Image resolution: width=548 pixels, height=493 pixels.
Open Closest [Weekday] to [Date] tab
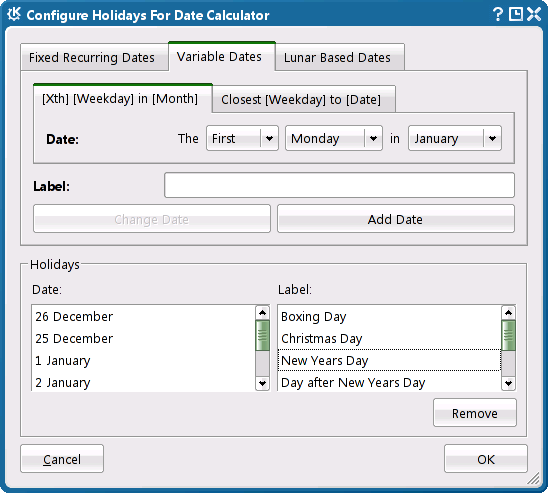click(x=301, y=100)
